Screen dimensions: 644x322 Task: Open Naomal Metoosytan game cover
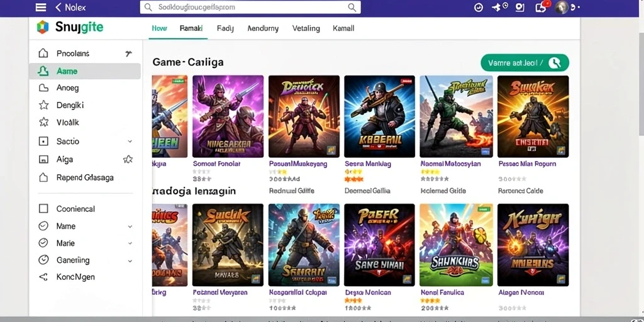point(457,116)
